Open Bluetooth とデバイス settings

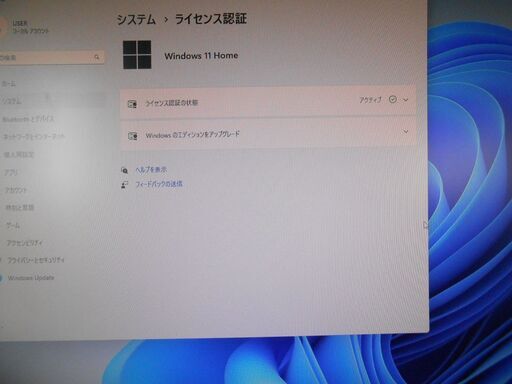(28, 119)
